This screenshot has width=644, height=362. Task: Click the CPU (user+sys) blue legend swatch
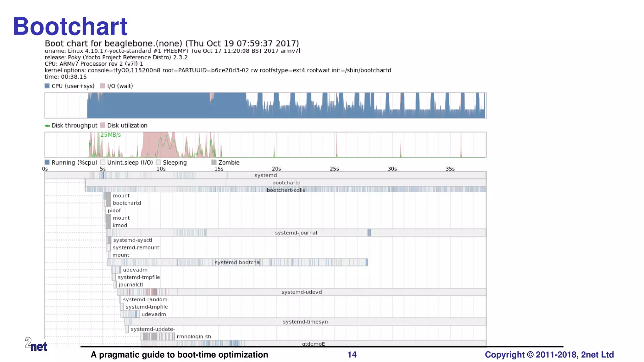47,86
